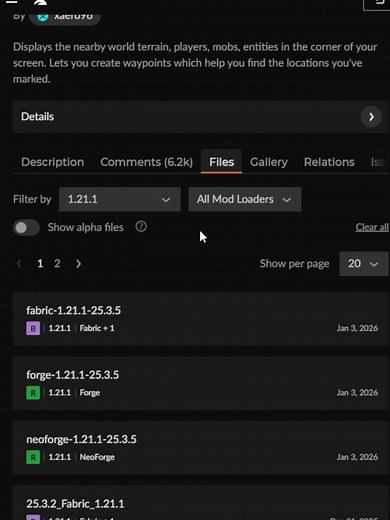Image resolution: width=390 pixels, height=520 pixels.
Task: Expand the Details section arrow
Action: (x=371, y=117)
